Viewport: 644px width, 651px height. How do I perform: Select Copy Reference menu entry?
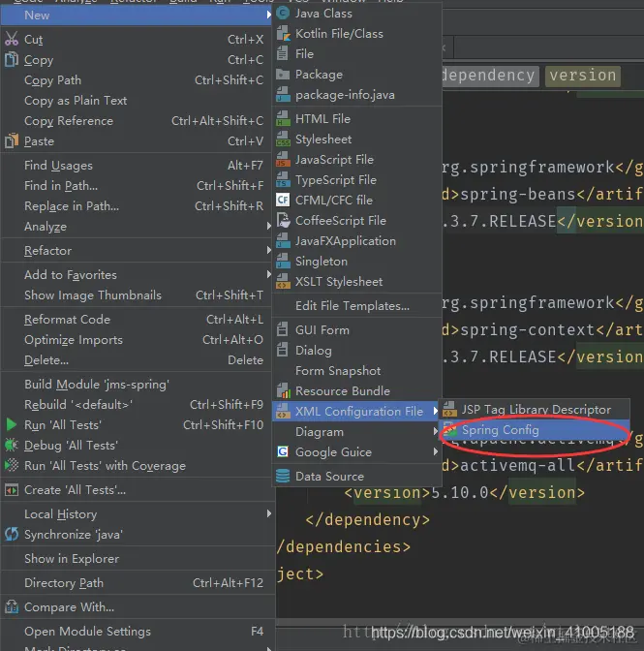point(137,121)
